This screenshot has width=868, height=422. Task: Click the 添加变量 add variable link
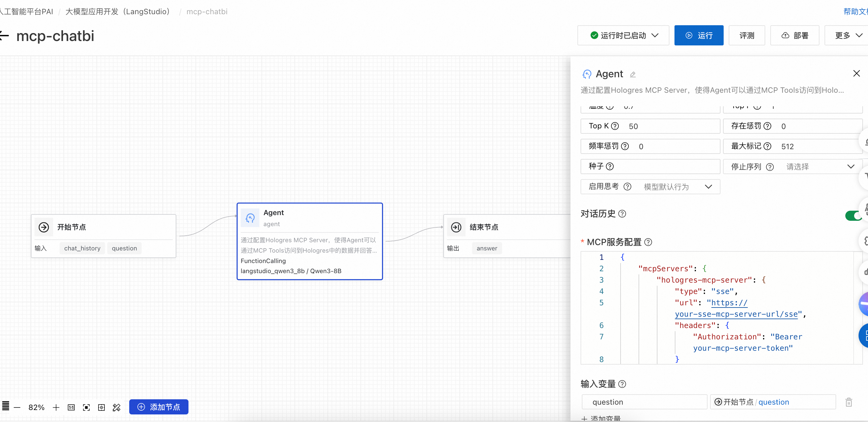pos(601,418)
